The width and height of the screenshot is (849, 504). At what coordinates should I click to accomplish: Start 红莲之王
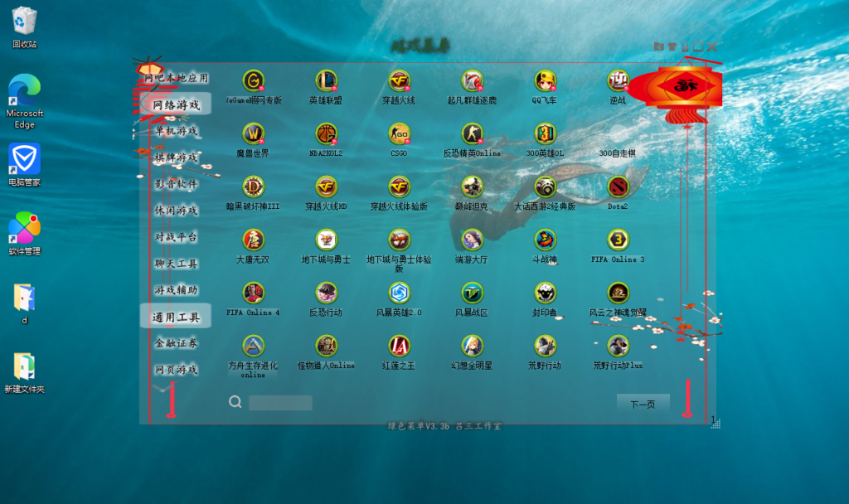point(399,346)
